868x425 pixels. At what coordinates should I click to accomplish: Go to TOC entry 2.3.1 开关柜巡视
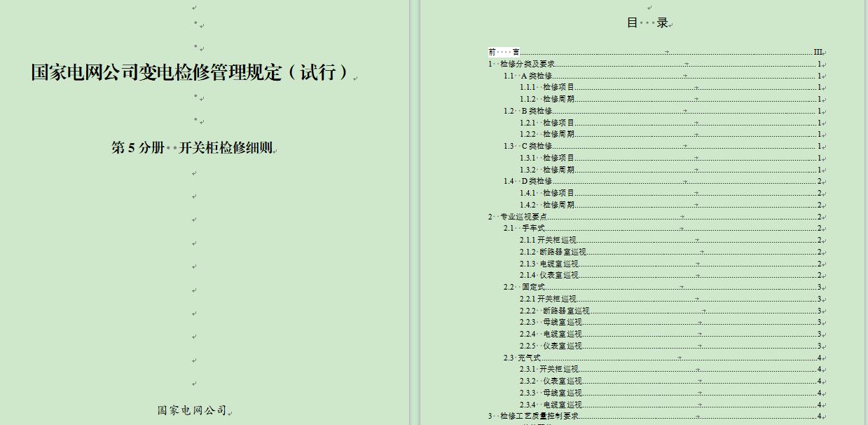click(x=671, y=369)
